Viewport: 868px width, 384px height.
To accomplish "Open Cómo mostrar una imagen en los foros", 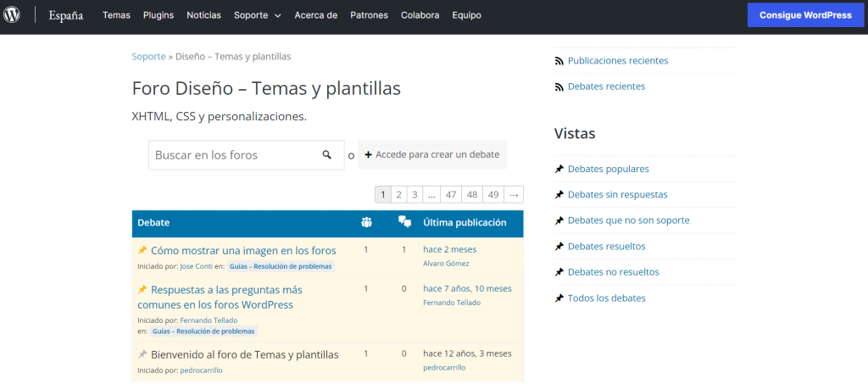I will coord(243,250).
